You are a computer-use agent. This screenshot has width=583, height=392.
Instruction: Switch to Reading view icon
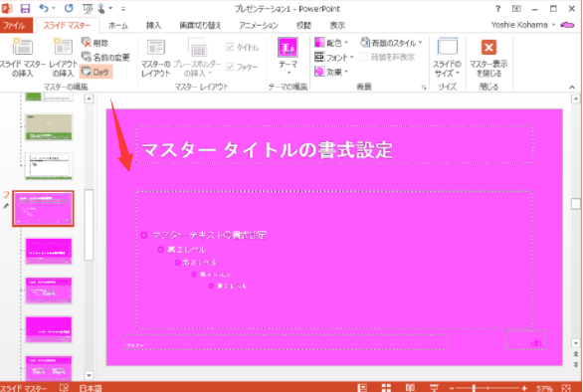[x=410, y=388]
